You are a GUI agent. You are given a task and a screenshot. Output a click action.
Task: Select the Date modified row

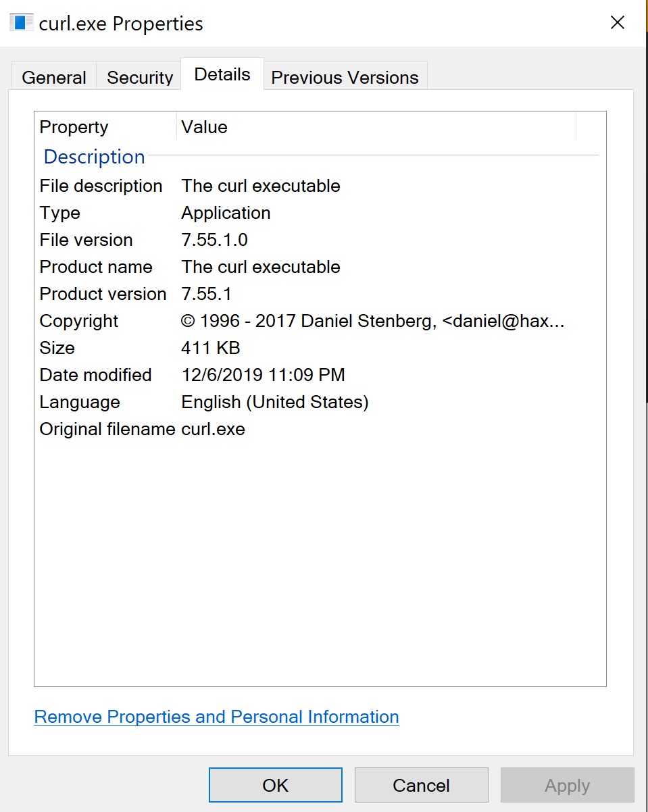point(95,375)
